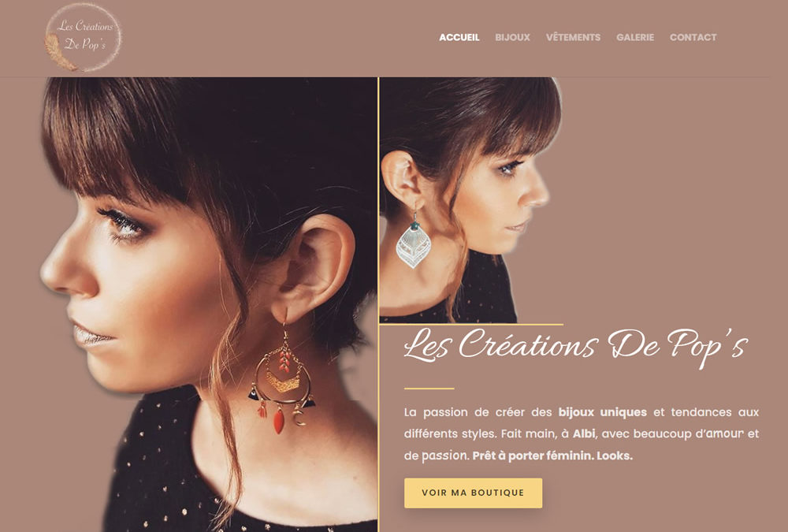The height and width of the screenshot is (532, 788).
Task: Click the short gold divider under the title
Action: point(429,389)
